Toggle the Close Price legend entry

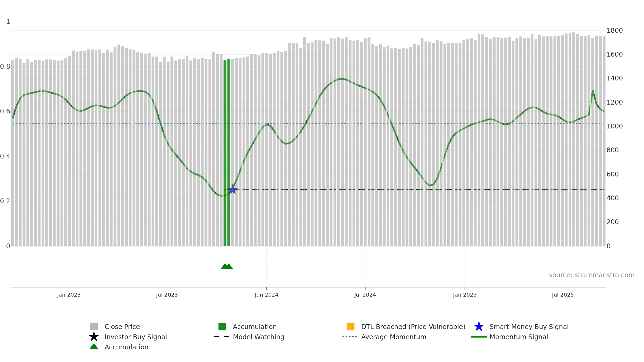point(115,327)
